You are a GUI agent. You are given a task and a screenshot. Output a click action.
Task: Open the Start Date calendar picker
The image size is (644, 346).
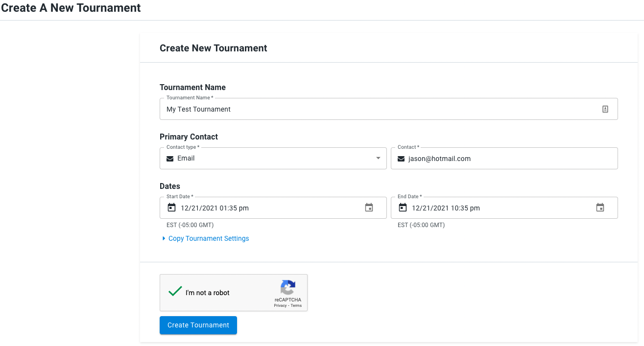click(x=369, y=207)
